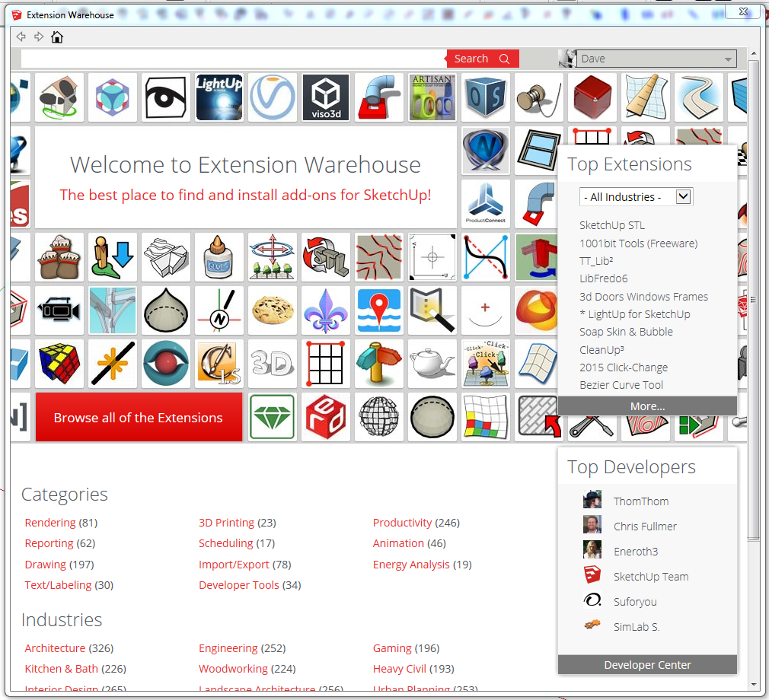Click the red Search button
This screenshot has height=700, width=769.
coord(482,59)
